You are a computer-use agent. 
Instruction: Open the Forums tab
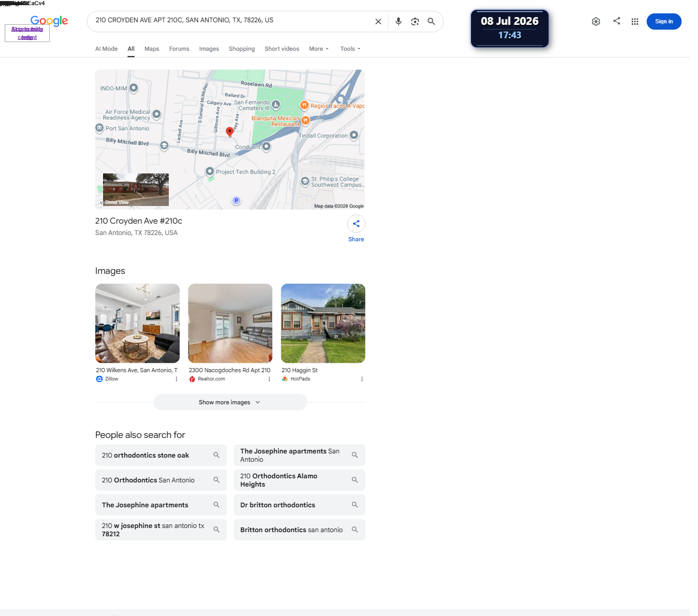coord(179,49)
